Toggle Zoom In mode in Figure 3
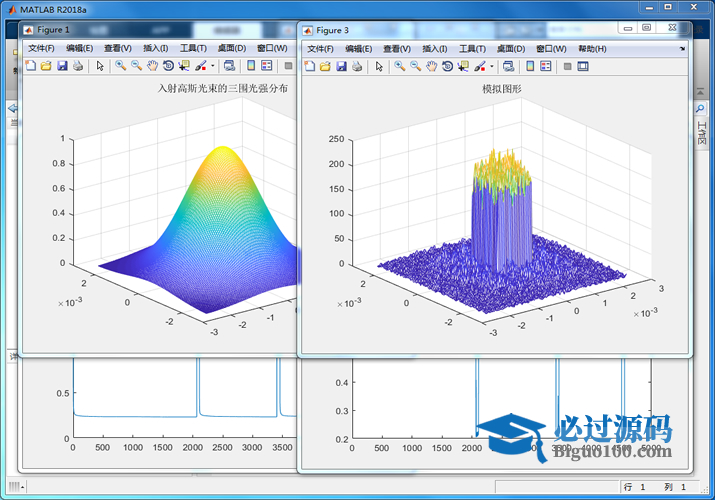 pyautogui.click(x=400, y=66)
